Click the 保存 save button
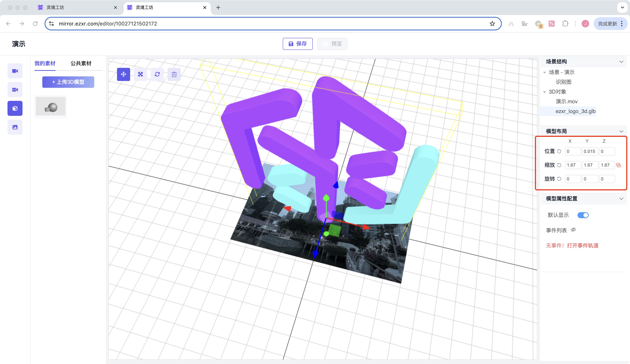Screen dimensions: 630x364 298,44
